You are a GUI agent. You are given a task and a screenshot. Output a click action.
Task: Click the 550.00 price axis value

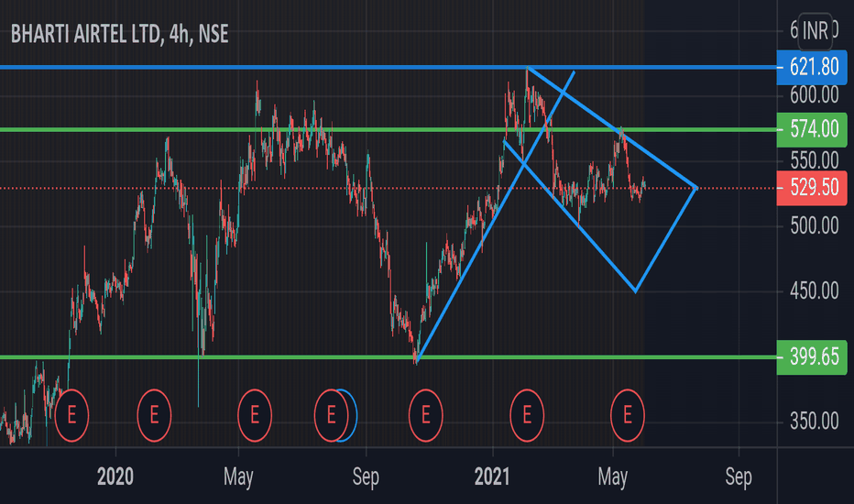point(815,160)
